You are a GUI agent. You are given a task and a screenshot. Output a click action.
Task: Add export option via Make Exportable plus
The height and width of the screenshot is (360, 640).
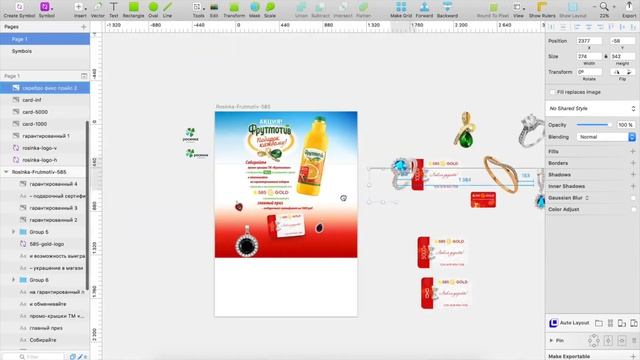633,356
